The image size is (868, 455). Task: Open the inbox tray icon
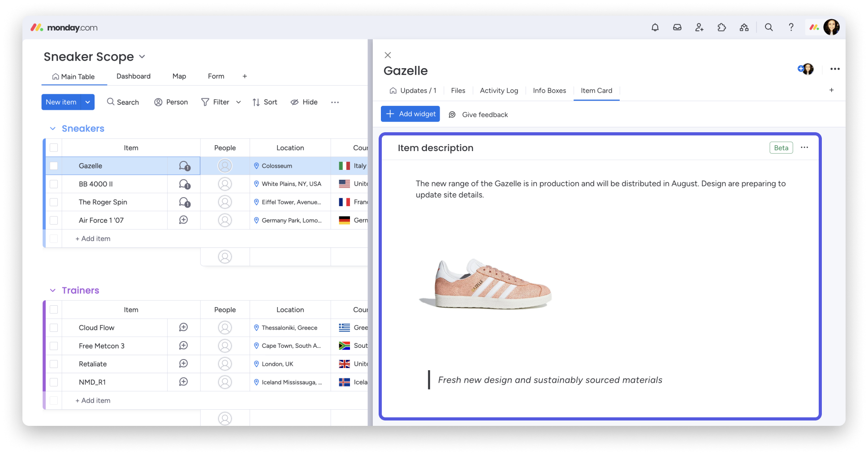pyautogui.click(x=677, y=27)
